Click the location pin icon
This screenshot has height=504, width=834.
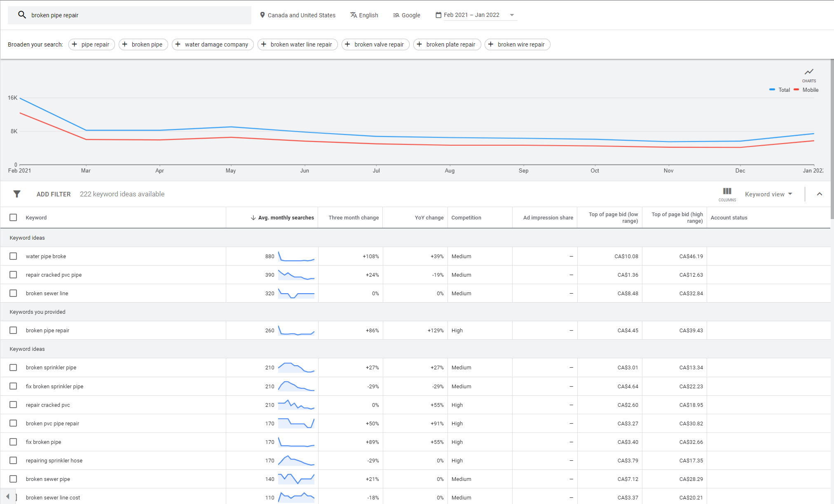tap(262, 15)
